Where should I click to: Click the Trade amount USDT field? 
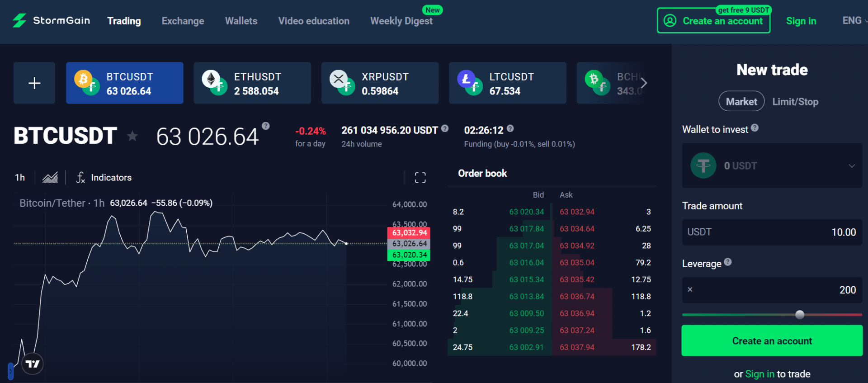(x=772, y=232)
